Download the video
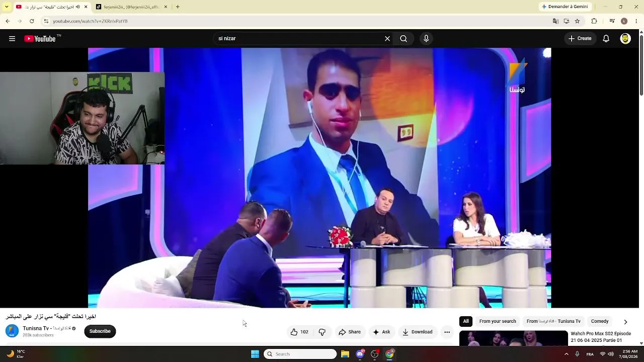The image size is (644, 362). [417, 332]
